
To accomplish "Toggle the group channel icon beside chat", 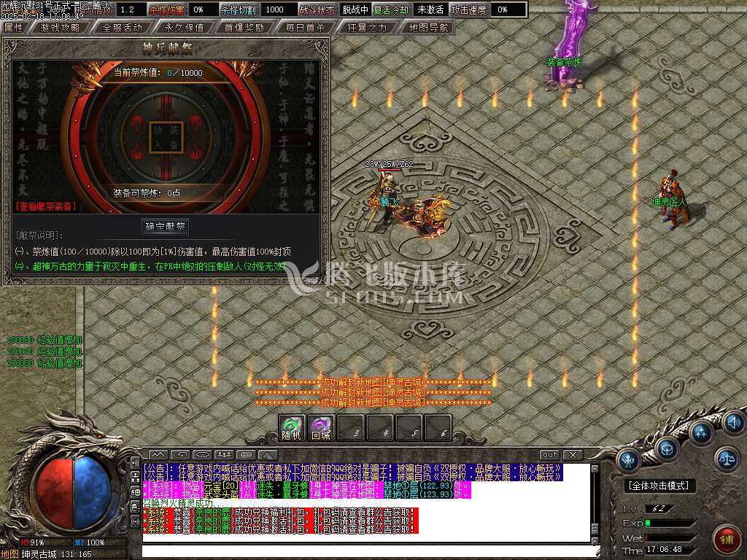I will (135, 478).
